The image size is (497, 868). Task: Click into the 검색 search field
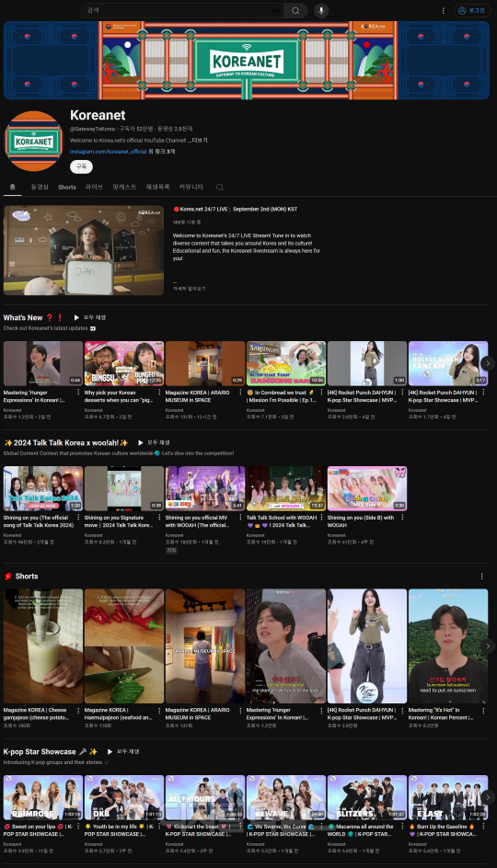pyautogui.click(x=183, y=10)
